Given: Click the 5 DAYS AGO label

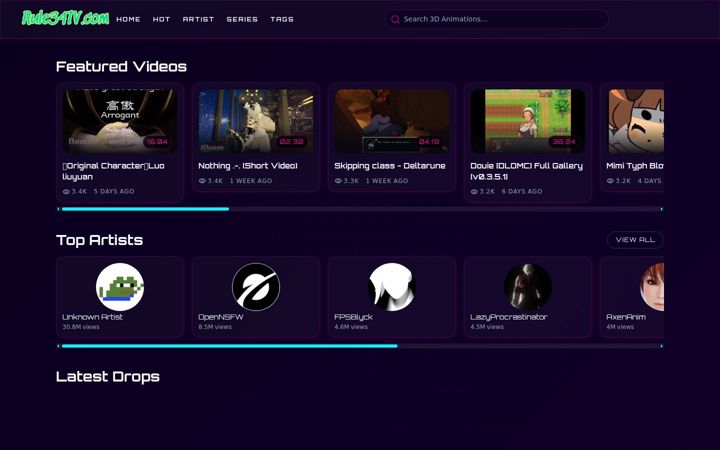Looking at the screenshot, I should pyautogui.click(x=114, y=191).
